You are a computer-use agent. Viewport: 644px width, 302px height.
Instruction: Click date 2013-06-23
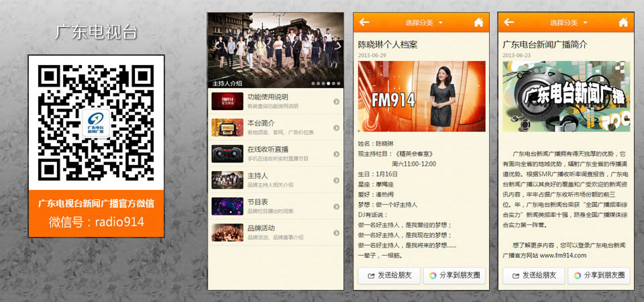[517, 56]
